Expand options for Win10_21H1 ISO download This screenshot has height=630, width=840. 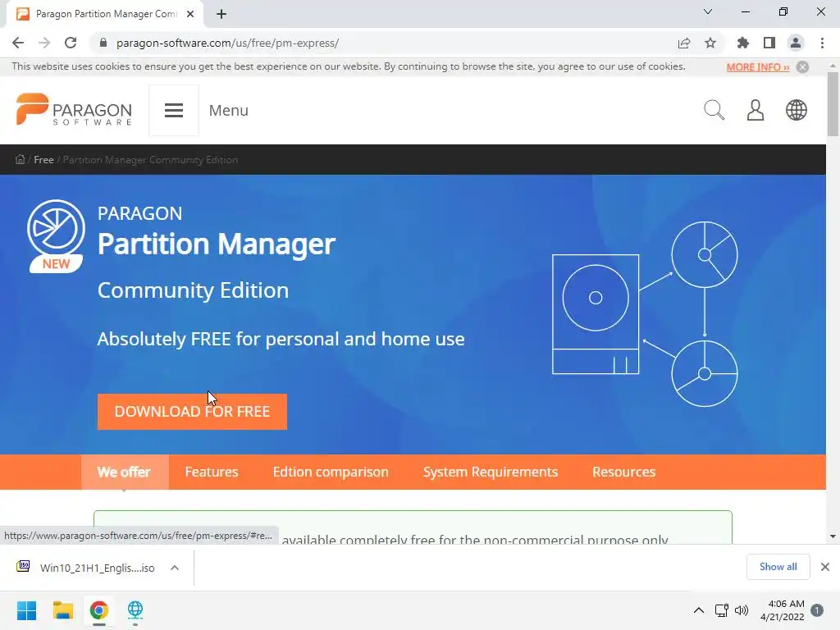pos(175,568)
